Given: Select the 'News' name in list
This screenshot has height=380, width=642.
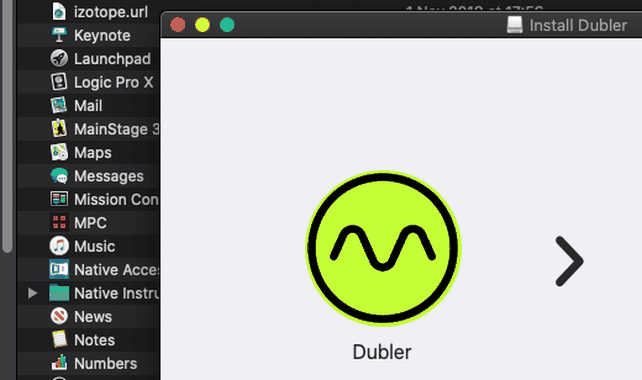Looking at the screenshot, I should (93, 317).
